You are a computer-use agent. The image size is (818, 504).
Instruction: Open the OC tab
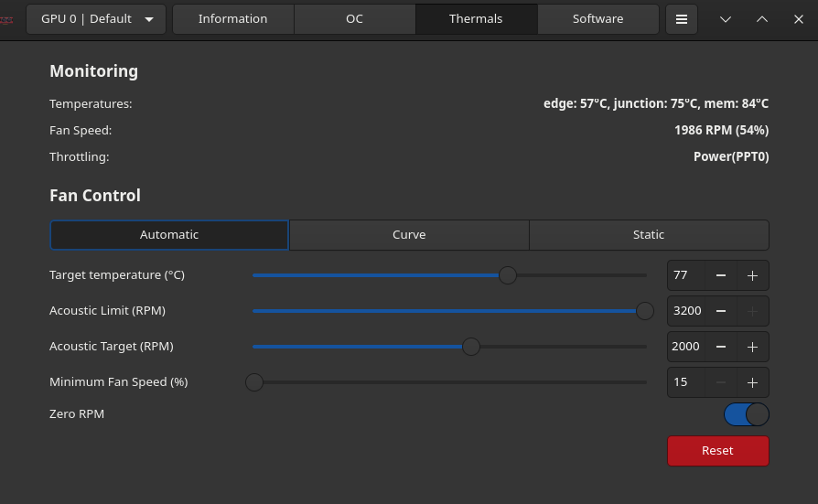(355, 19)
